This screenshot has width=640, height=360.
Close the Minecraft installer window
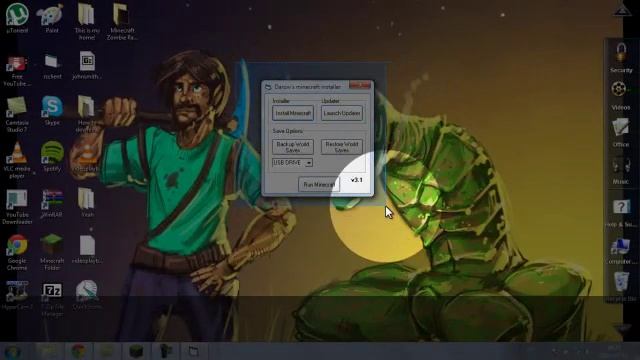pyautogui.click(x=360, y=85)
